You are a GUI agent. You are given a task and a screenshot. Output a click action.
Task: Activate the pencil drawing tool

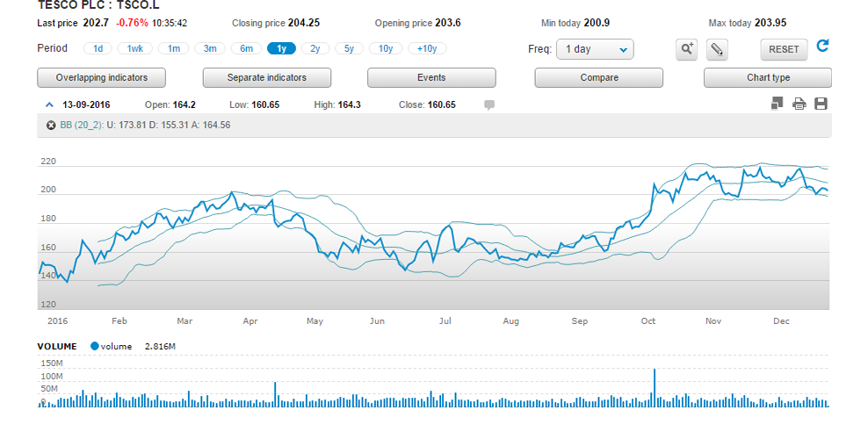pos(717,49)
